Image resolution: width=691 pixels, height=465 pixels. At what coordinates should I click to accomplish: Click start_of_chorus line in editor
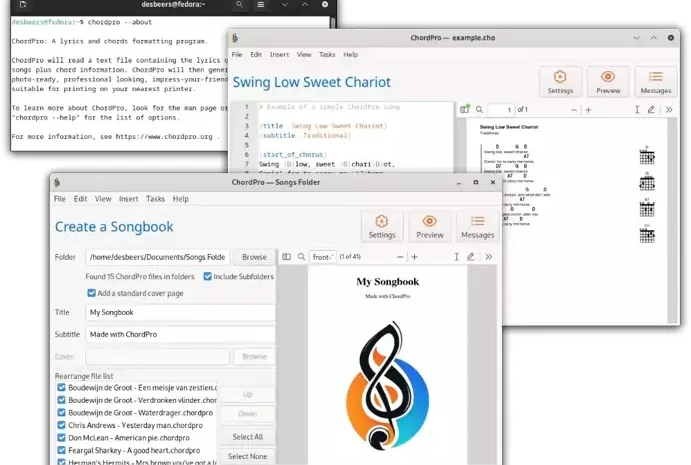pyautogui.click(x=293, y=155)
